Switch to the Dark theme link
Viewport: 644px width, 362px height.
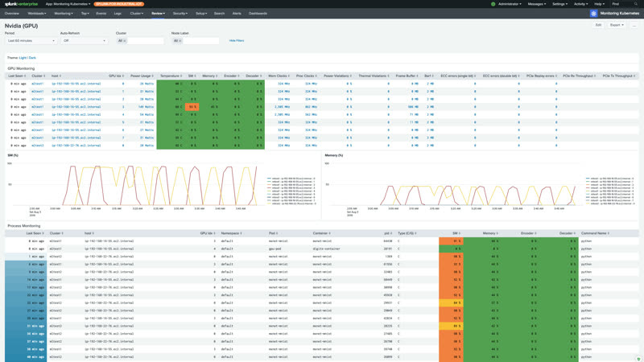tap(32, 58)
